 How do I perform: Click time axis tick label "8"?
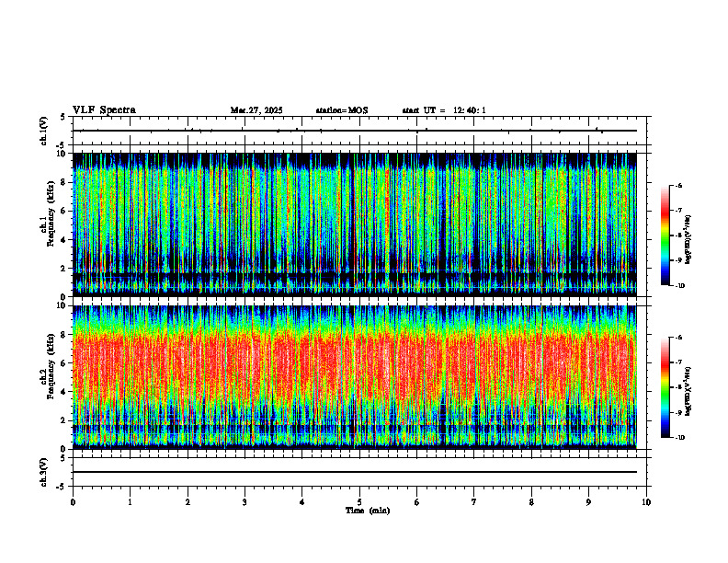531,502
